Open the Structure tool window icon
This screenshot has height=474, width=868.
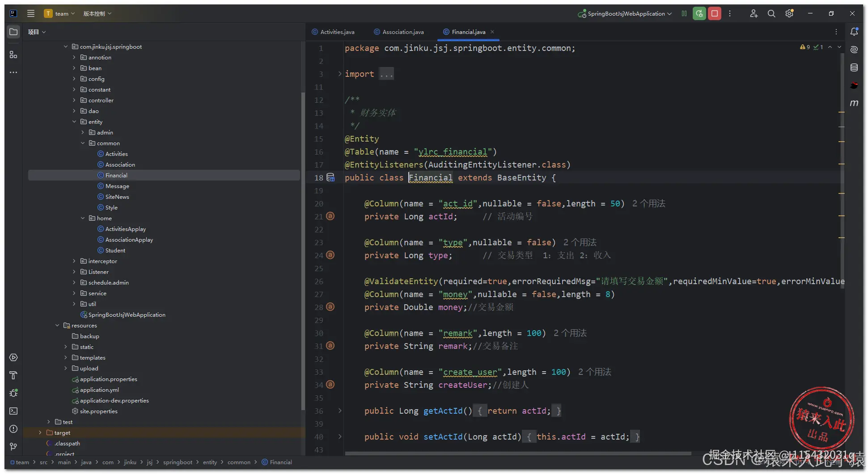(13, 55)
